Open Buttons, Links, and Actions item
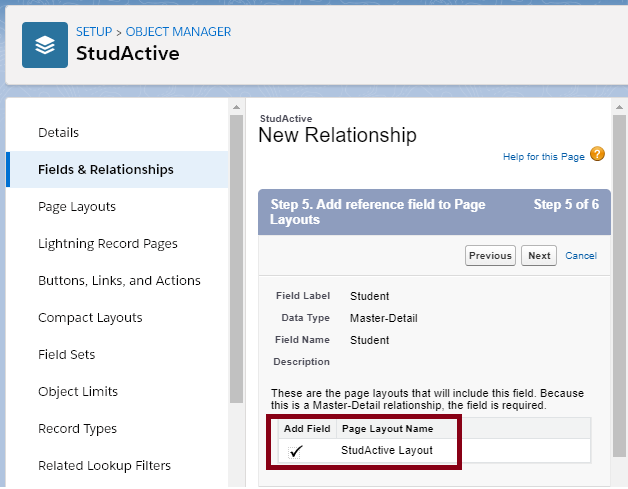 (x=117, y=281)
